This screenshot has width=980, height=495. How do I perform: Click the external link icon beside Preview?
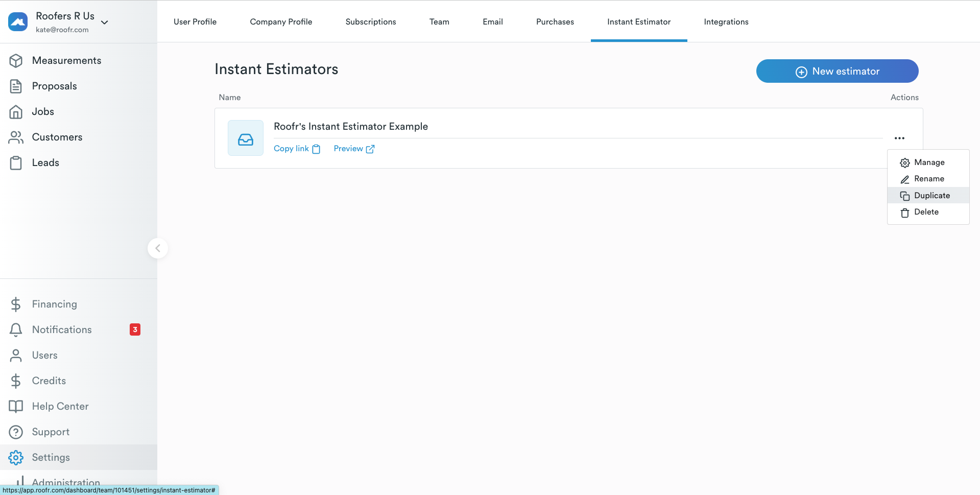[x=370, y=149]
